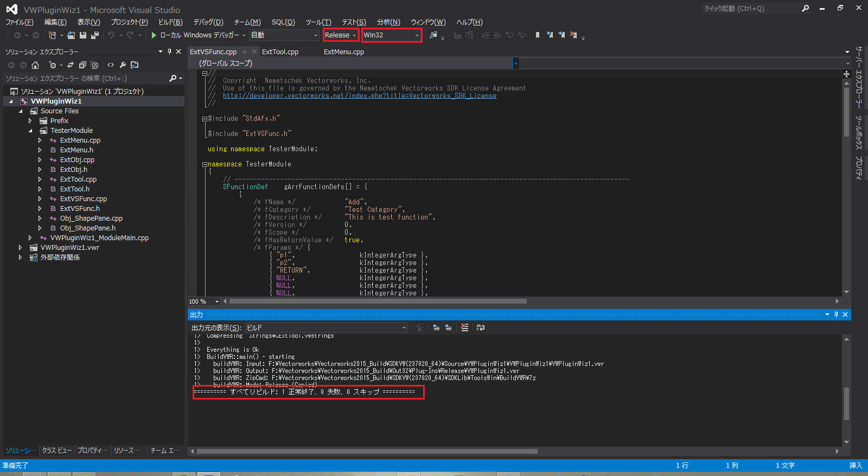Collapse the namespace TesterModule code block
Image resolution: width=868 pixels, height=476 pixels.
[x=205, y=164]
